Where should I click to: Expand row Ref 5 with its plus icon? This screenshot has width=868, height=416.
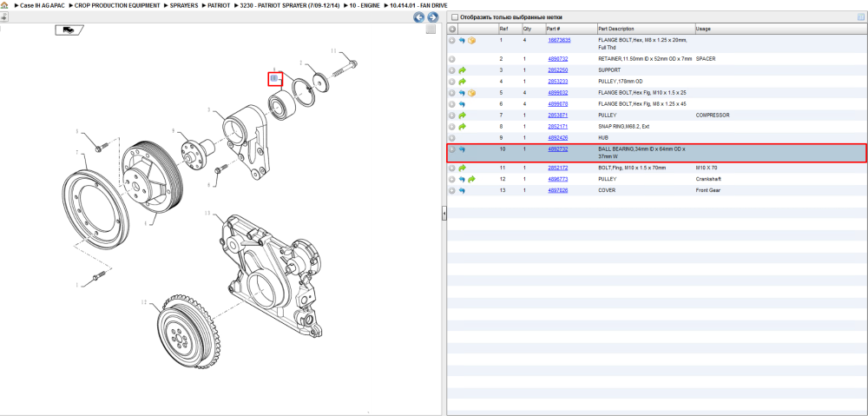451,93
